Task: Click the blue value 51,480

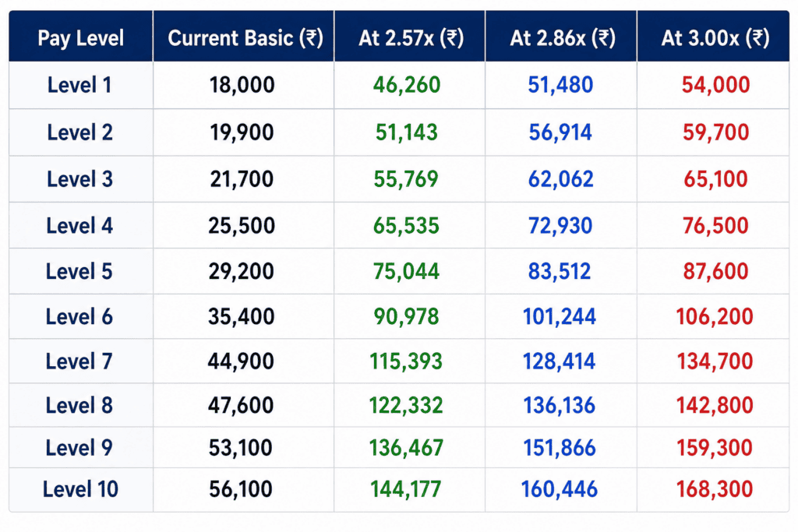Action: click(x=560, y=85)
